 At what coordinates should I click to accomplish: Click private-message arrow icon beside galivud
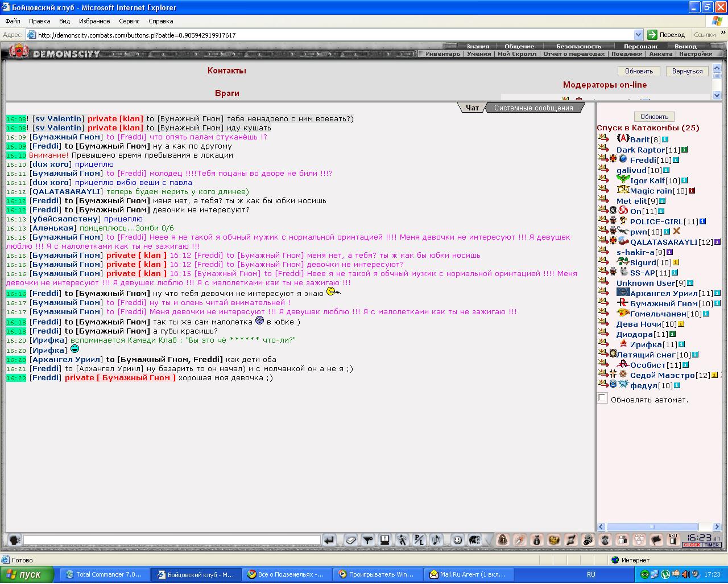603,169
